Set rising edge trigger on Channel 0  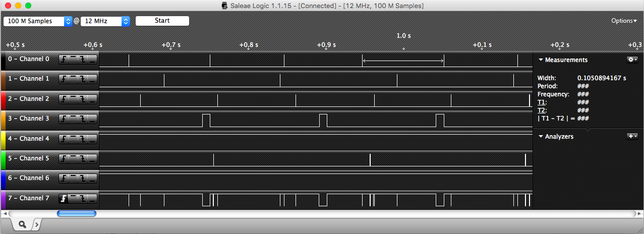click(64, 59)
